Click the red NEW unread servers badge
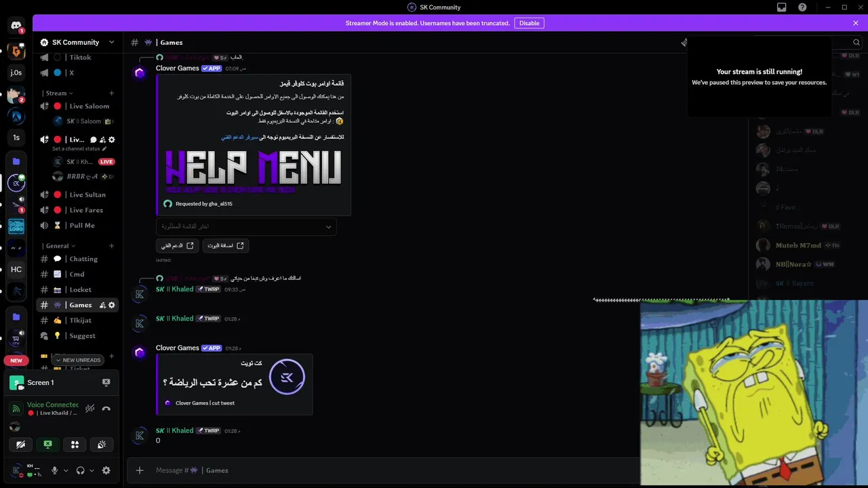The height and width of the screenshot is (488, 868). pos(16,361)
